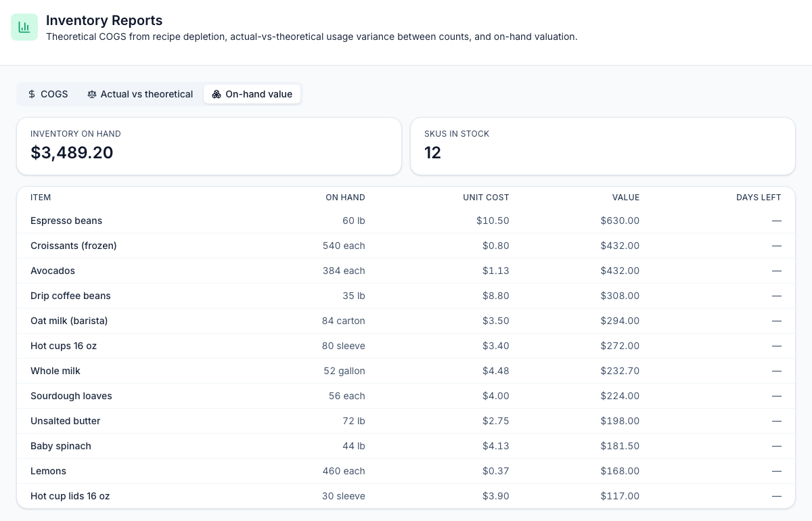Click the stacked boxes icon on On-hand value
The image size is (812, 521).
(217, 94)
